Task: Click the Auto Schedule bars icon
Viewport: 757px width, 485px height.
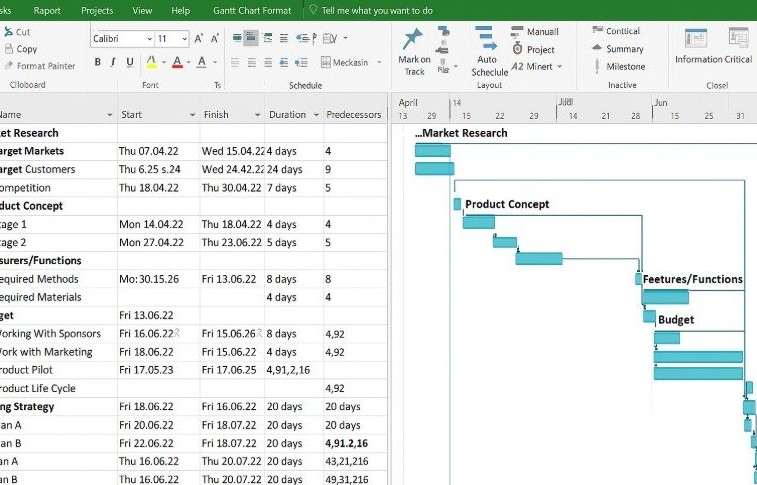Action: tap(486, 39)
